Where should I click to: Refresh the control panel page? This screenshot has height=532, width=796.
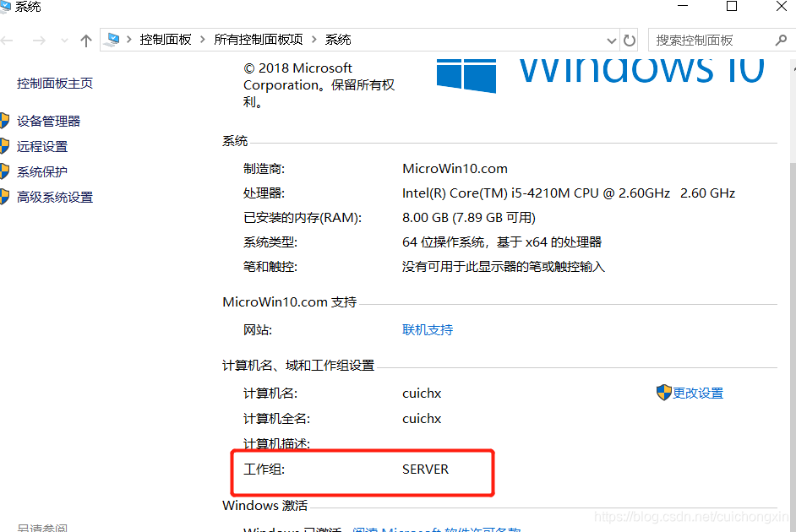tap(630, 40)
